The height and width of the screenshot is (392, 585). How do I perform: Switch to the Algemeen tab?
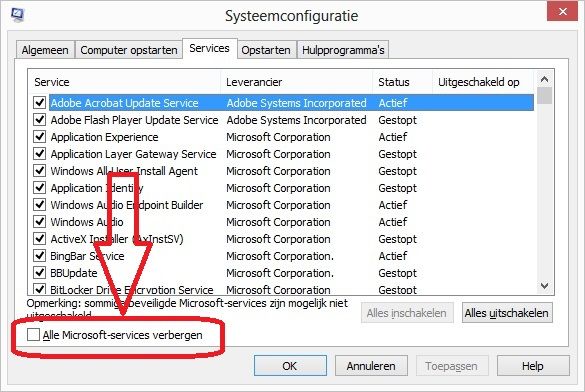[45, 50]
